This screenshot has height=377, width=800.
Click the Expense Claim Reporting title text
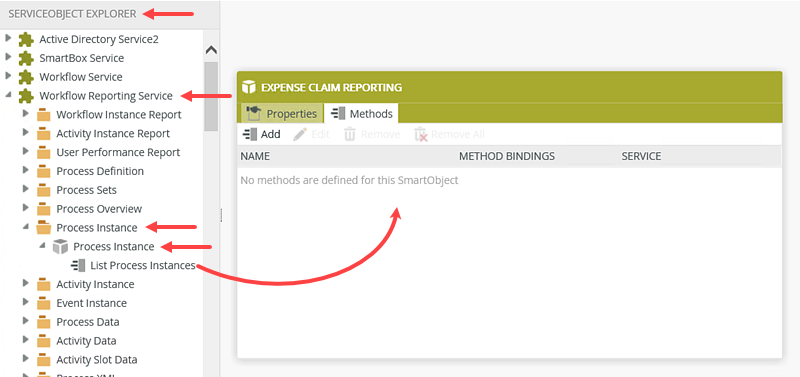pos(332,88)
